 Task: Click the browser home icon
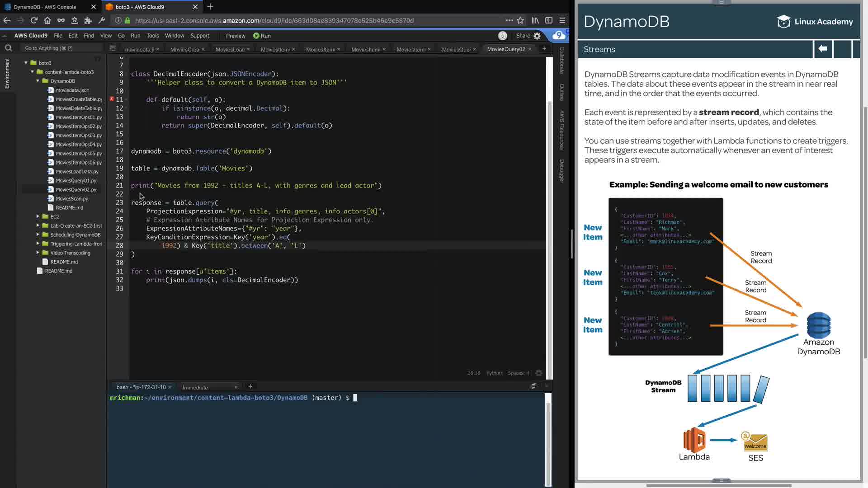(47, 20)
